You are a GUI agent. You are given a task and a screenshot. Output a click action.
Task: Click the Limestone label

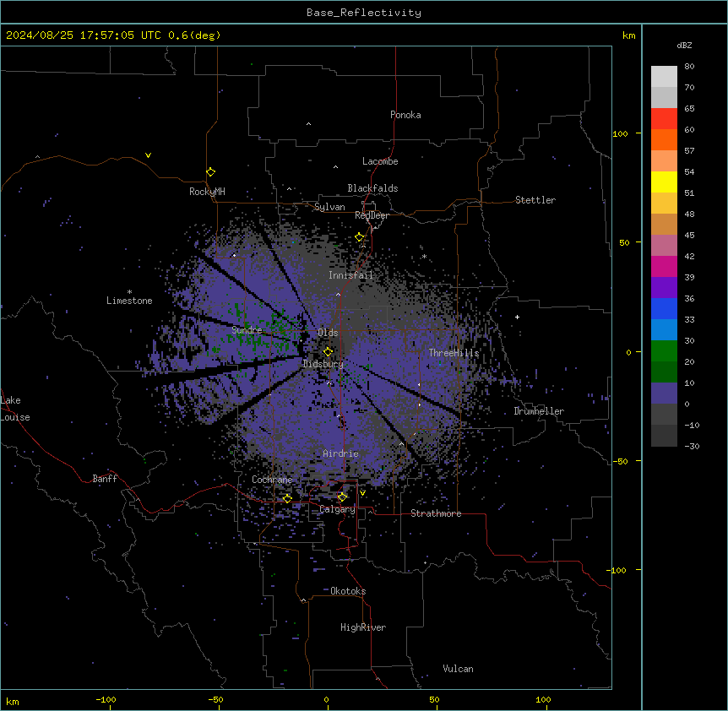129,301
